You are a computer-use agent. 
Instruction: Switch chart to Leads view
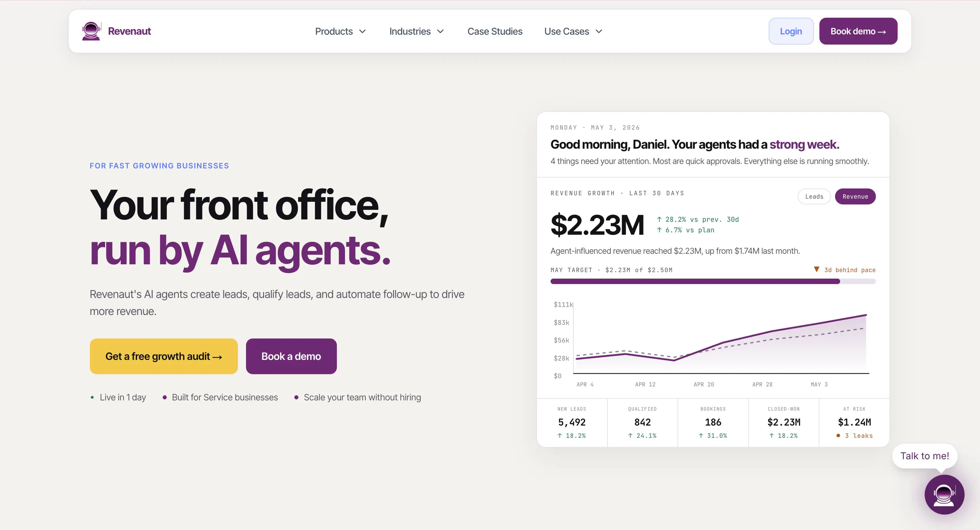[814, 197]
